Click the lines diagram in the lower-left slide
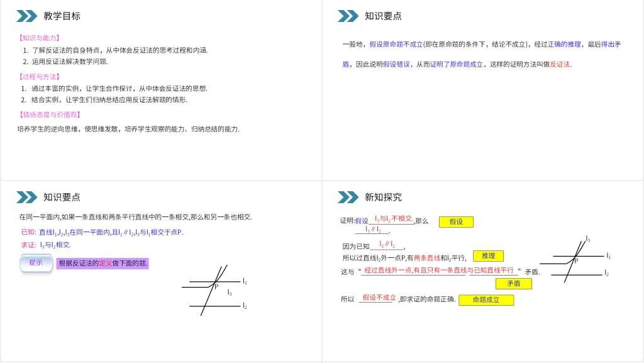The height and width of the screenshot is (363, 644). (214, 290)
